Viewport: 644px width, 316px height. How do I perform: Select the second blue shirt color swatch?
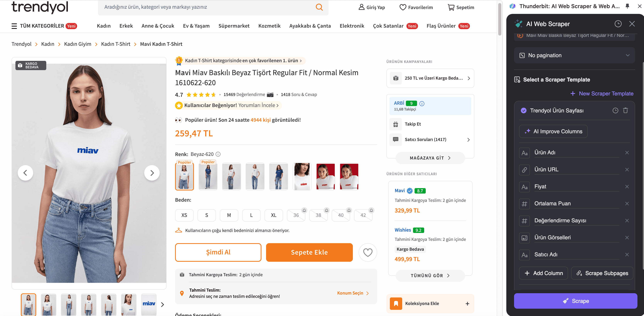tap(278, 176)
